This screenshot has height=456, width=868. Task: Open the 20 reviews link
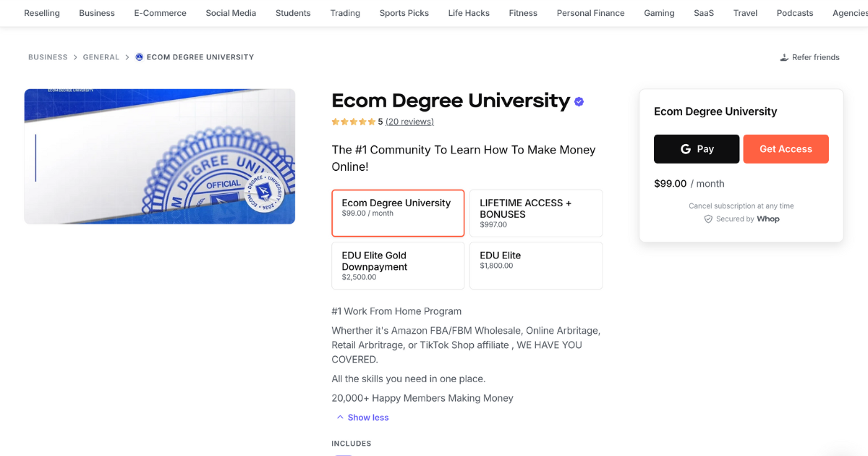pos(409,122)
